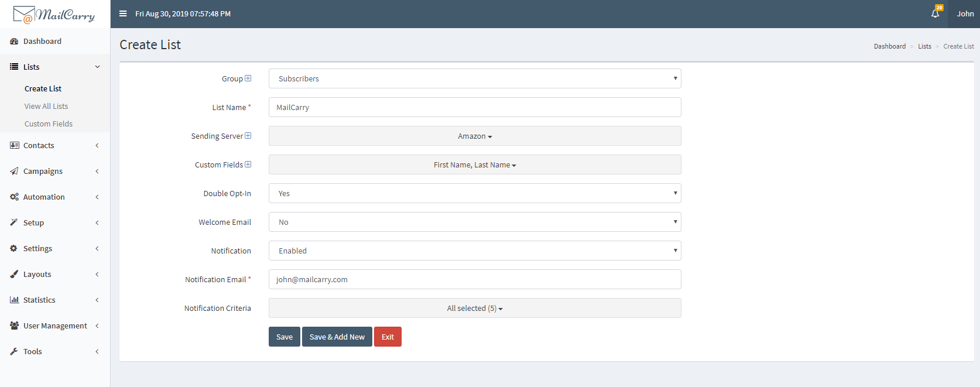Screen dimensions: 980x387
Task: Open the Notification dropdown showing Enabled
Action: point(475,251)
